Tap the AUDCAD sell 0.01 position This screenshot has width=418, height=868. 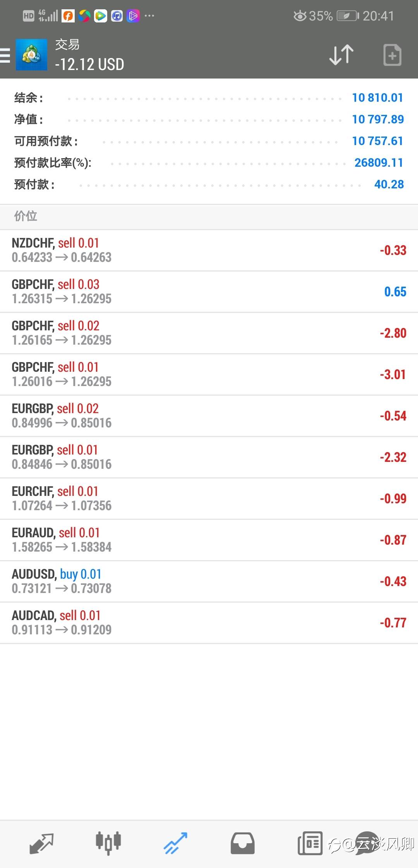209,623
